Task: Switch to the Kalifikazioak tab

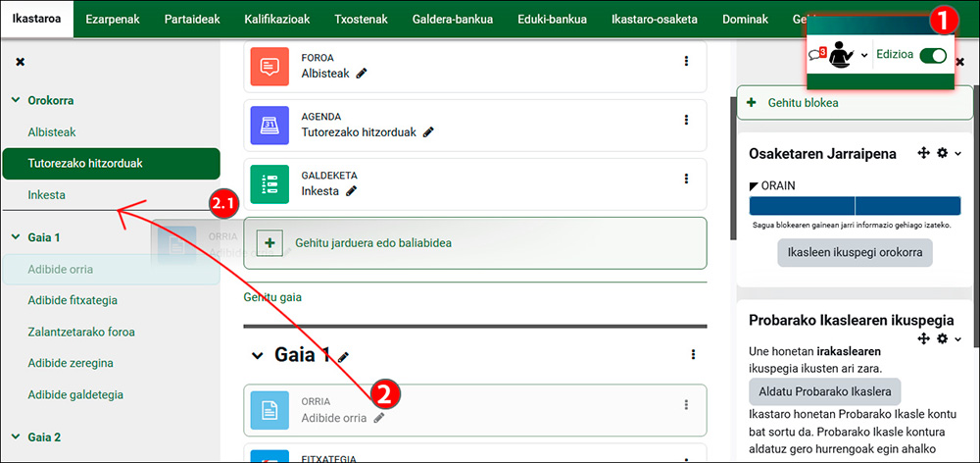Action: click(277, 19)
